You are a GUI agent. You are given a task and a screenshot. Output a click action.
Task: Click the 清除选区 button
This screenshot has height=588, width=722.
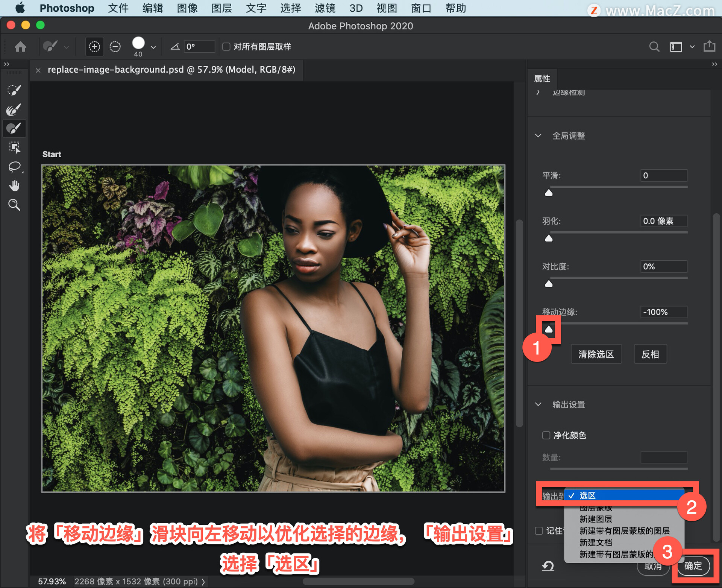tap(596, 354)
